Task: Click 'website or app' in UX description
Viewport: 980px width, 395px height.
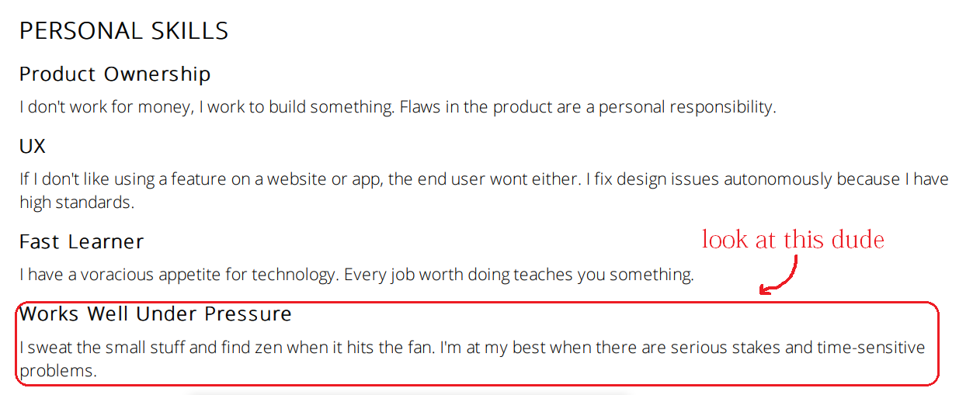Action: 325,180
